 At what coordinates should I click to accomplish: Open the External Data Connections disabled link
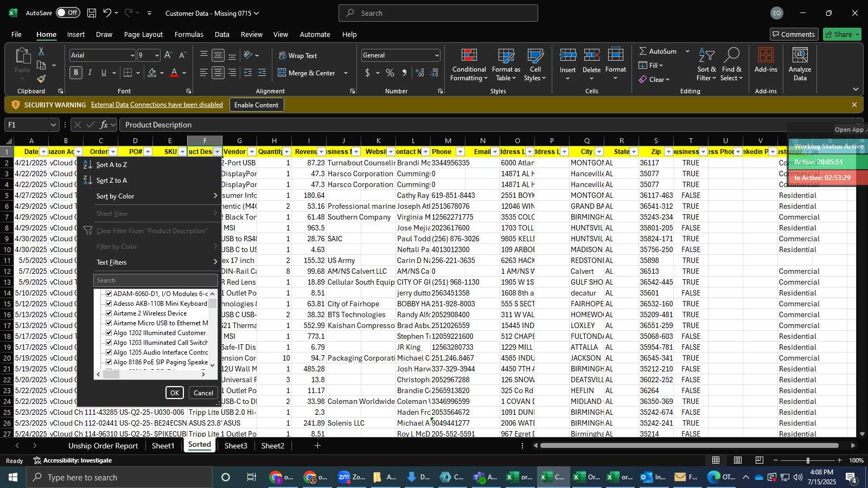click(x=157, y=105)
